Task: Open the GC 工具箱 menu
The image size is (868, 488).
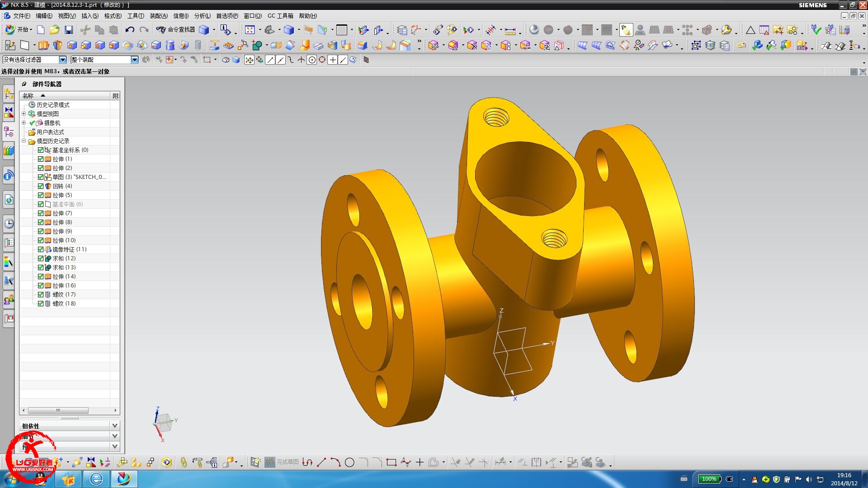Action: (280, 16)
